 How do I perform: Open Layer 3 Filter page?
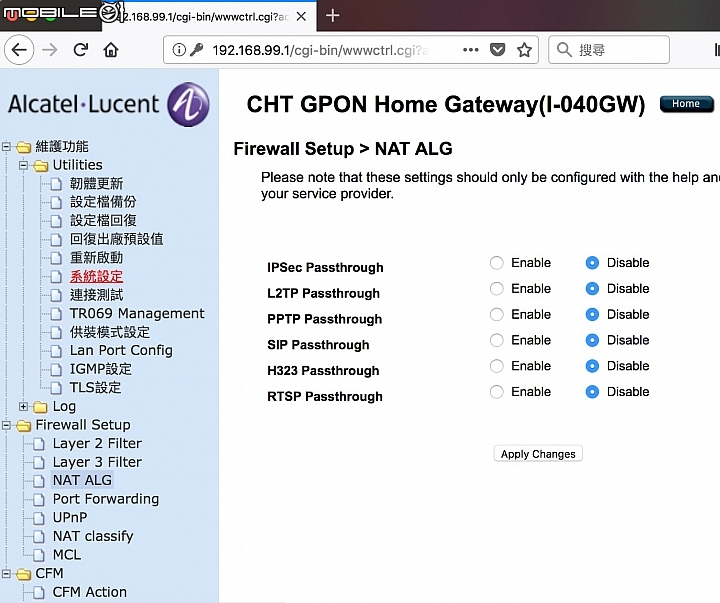[x=97, y=462]
